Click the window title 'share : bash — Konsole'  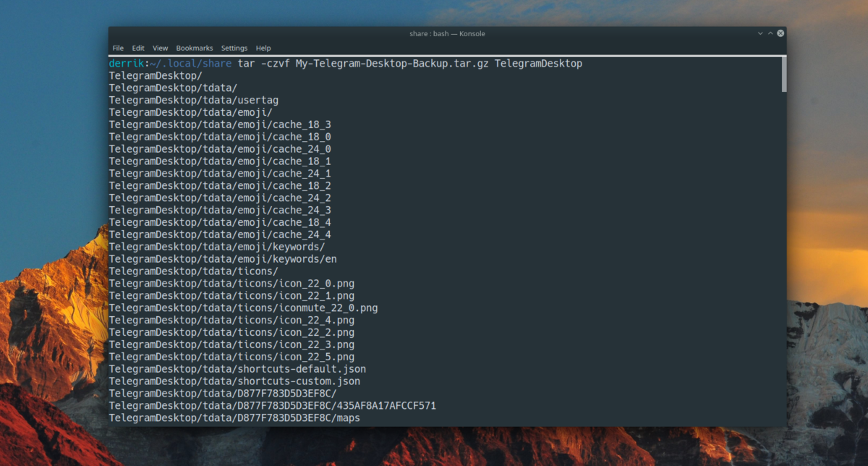[x=447, y=33]
